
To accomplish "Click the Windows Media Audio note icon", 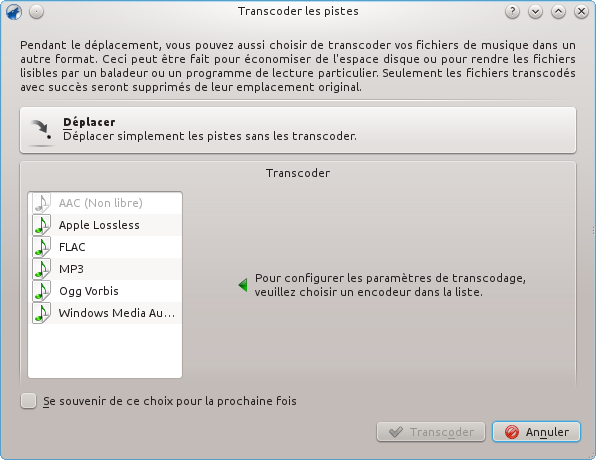I will coord(41,313).
